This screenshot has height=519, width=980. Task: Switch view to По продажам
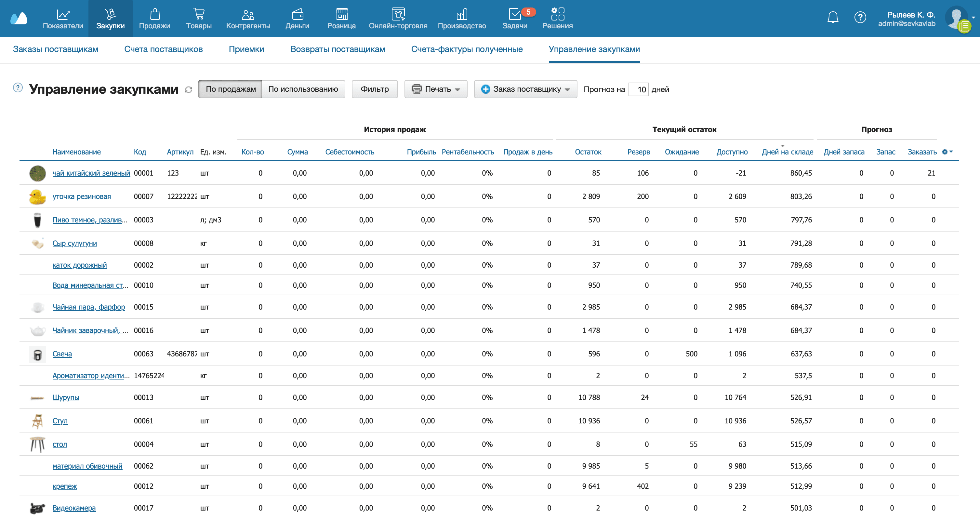point(230,89)
